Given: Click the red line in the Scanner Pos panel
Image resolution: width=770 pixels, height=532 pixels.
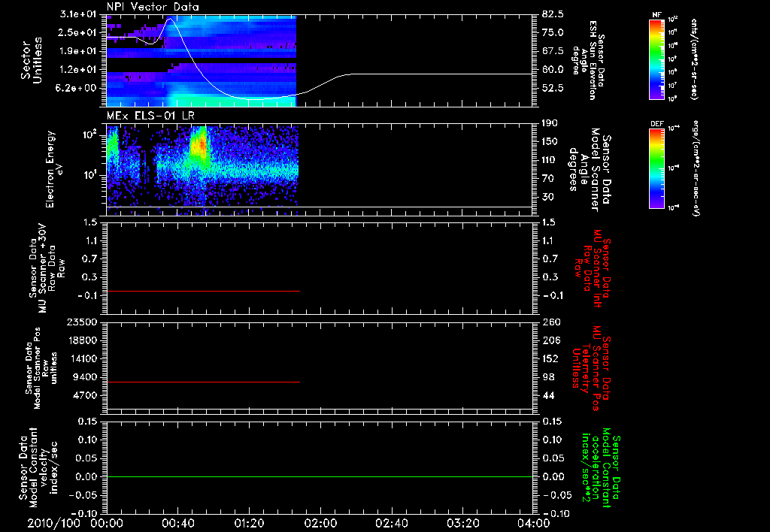Looking at the screenshot, I should click(x=203, y=382).
